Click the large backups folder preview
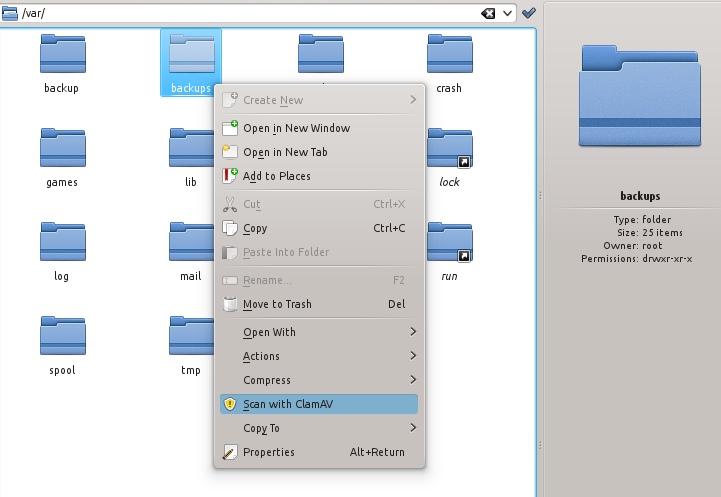The image size is (721, 497). (640, 96)
